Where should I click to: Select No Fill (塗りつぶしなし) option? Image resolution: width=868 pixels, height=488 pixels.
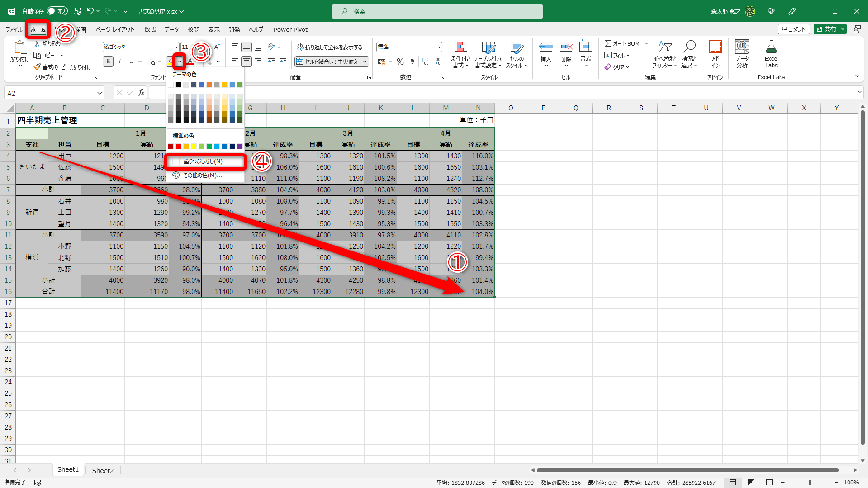coord(205,161)
